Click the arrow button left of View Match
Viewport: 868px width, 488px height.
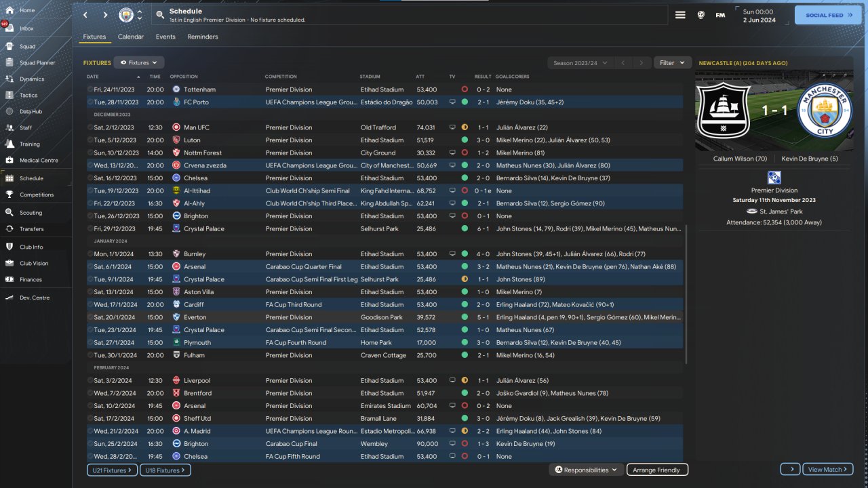(790, 469)
